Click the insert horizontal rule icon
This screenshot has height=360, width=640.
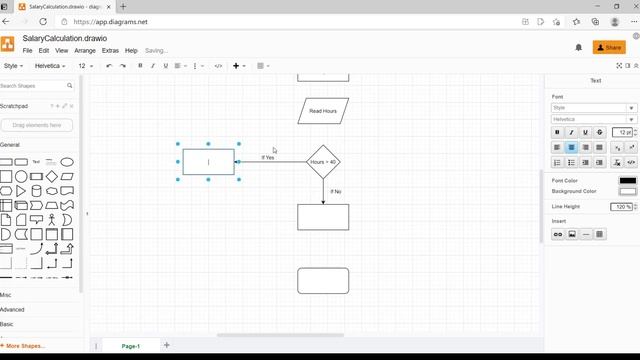(586, 234)
